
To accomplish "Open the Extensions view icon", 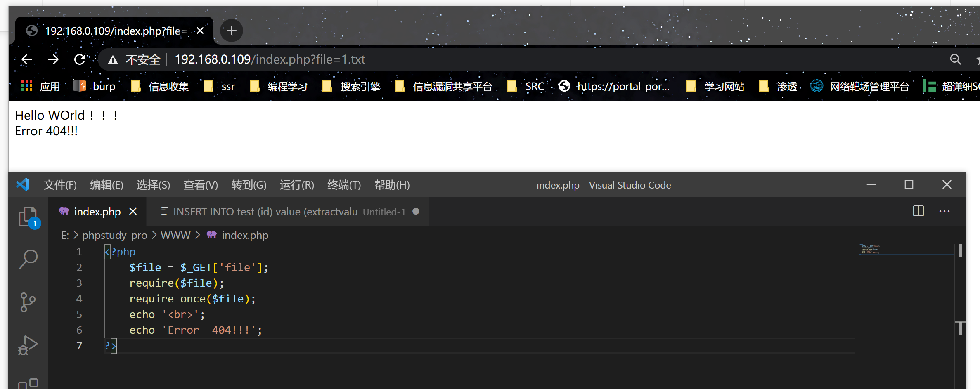I will [28, 384].
